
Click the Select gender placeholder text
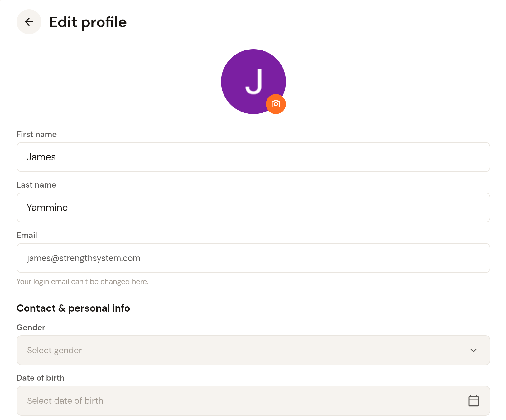[54, 350]
